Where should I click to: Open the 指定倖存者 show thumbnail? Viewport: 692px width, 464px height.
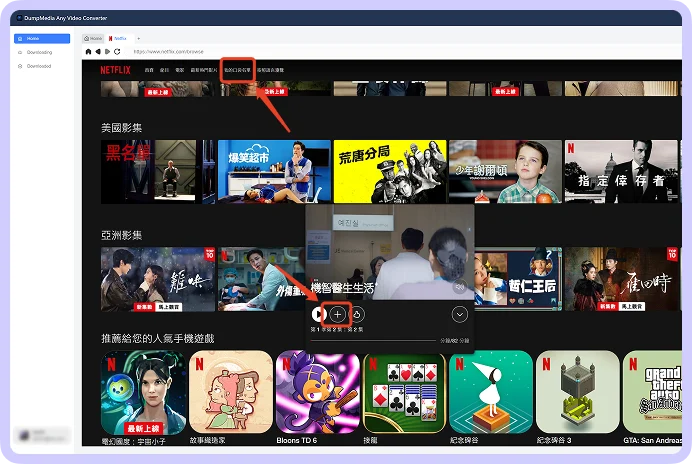pyautogui.click(x=621, y=172)
